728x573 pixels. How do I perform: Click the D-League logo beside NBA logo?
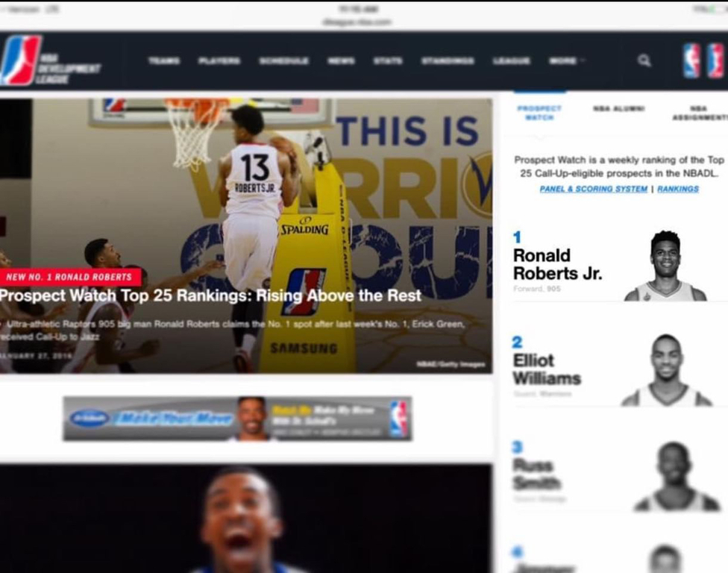(715, 60)
